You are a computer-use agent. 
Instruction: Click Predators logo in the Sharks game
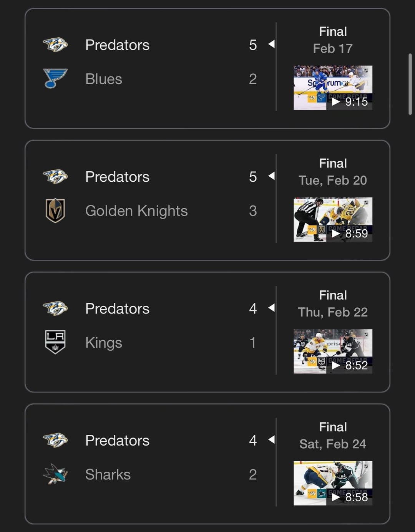point(55,440)
